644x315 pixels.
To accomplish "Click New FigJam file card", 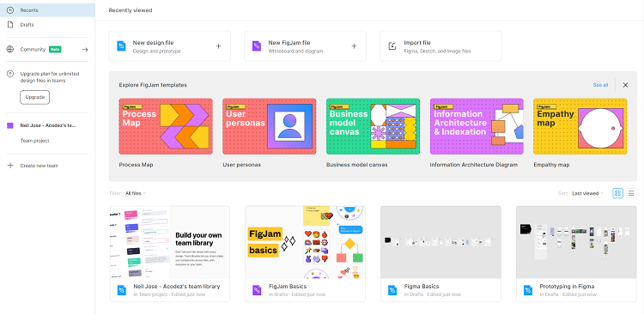I will coord(305,46).
